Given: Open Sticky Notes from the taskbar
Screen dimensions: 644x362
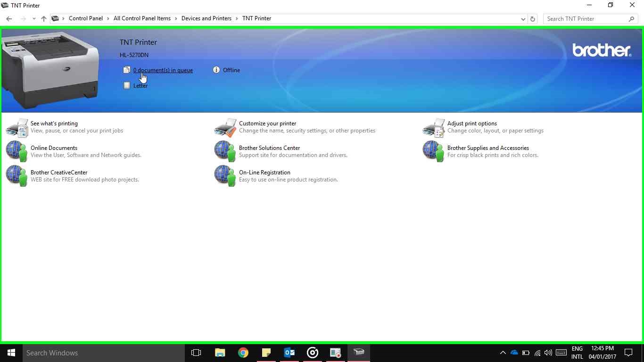Looking at the screenshot, I should (x=266, y=353).
